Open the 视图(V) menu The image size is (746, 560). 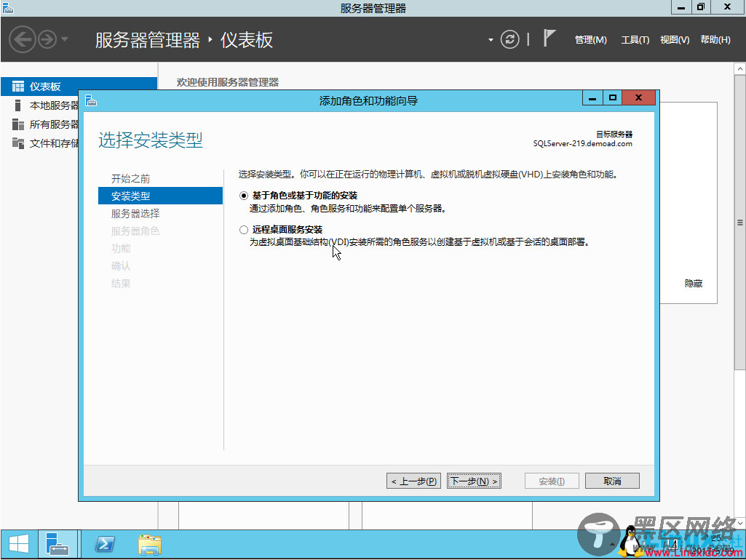click(x=675, y=40)
